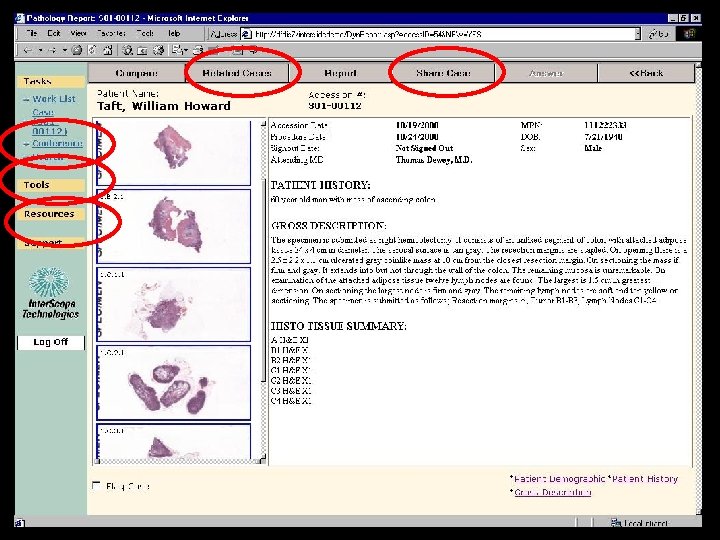Viewport: 720px width, 540px height.
Task: Click the browser Forward arrow icon
Action: 52,51
